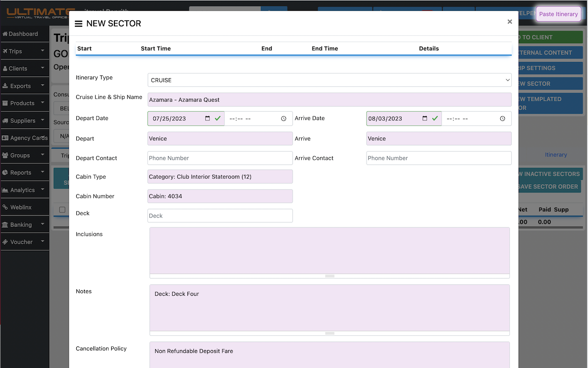The height and width of the screenshot is (368, 588).
Task: Expand the Groups sidebar menu
Action: coord(25,155)
